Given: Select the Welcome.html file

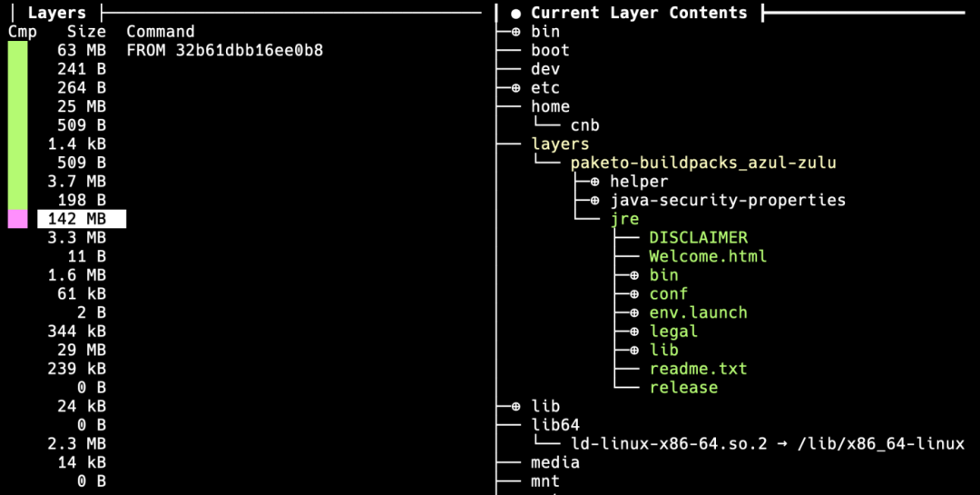Looking at the screenshot, I should (708, 256).
